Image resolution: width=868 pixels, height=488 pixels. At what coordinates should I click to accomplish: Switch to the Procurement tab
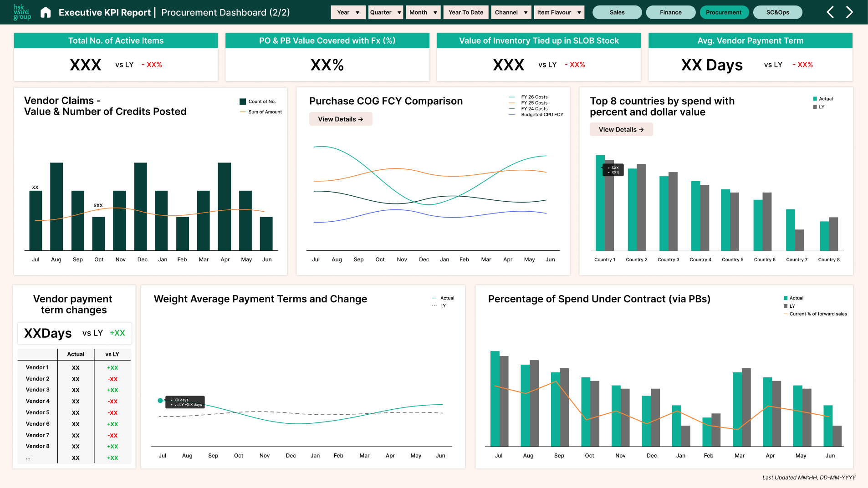pos(724,12)
